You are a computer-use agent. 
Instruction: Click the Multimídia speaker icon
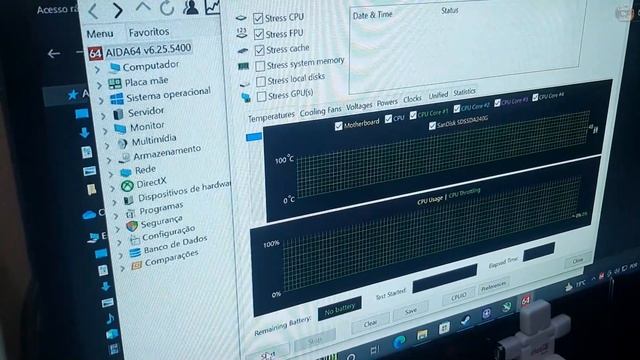click(x=122, y=144)
